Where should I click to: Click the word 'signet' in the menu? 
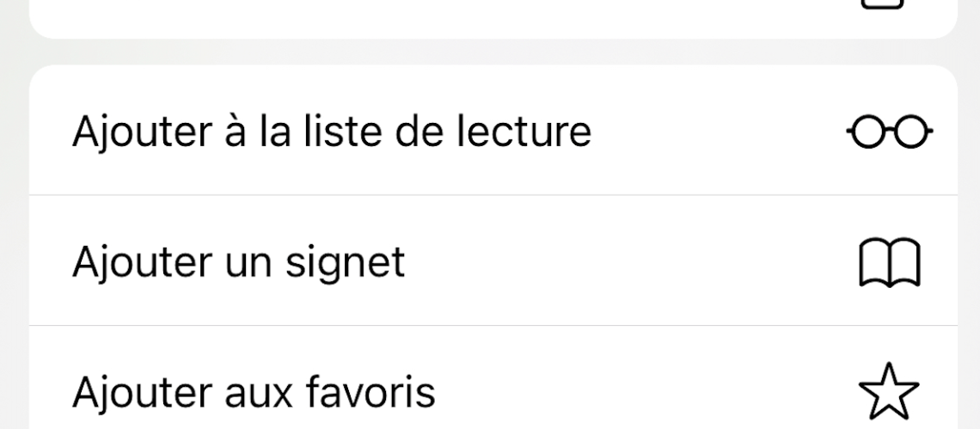[x=345, y=264]
